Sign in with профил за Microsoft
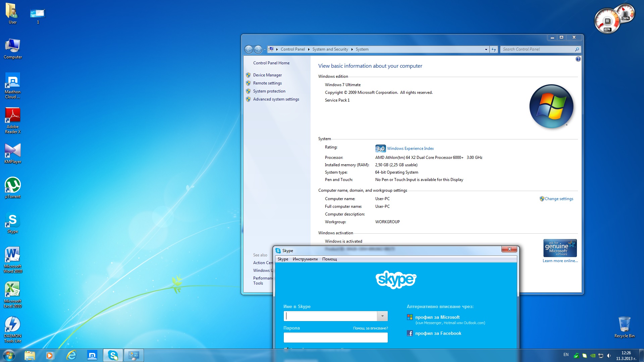Viewport: 644px width, 362px height. [437, 317]
